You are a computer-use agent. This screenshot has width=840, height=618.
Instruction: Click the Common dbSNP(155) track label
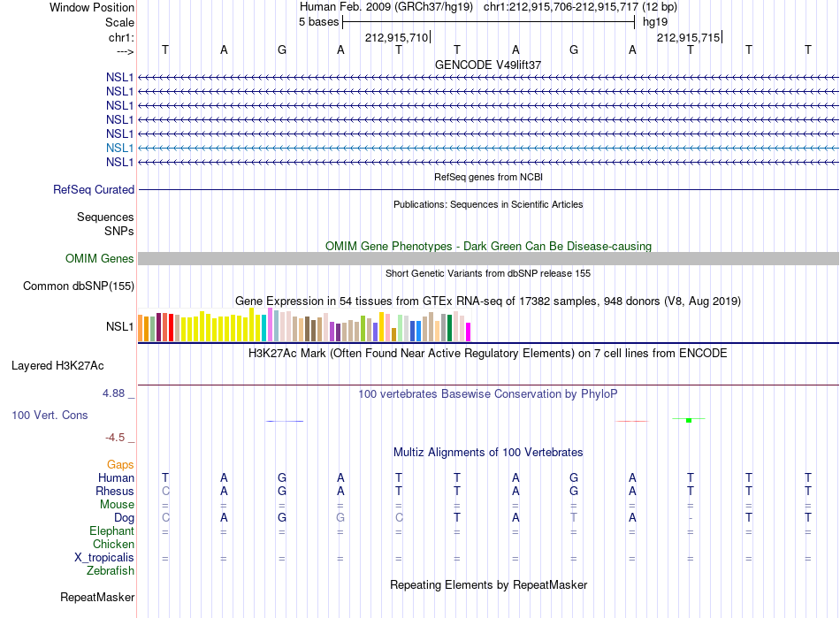click(x=79, y=286)
